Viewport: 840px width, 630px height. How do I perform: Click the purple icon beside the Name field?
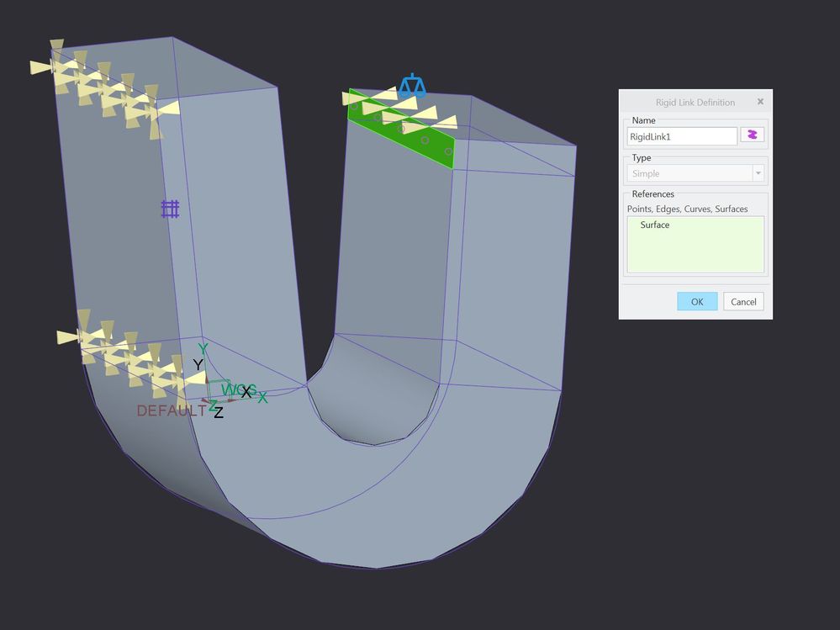pyautogui.click(x=752, y=135)
